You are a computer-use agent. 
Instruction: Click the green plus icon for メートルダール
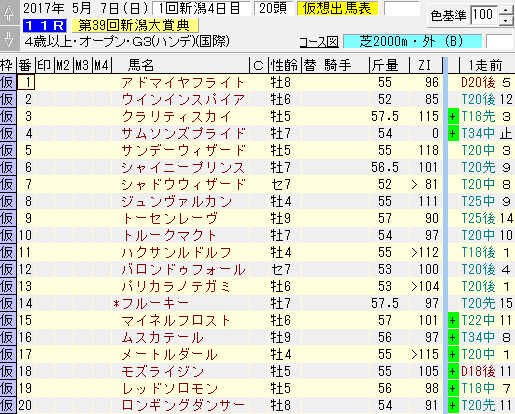pos(453,354)
